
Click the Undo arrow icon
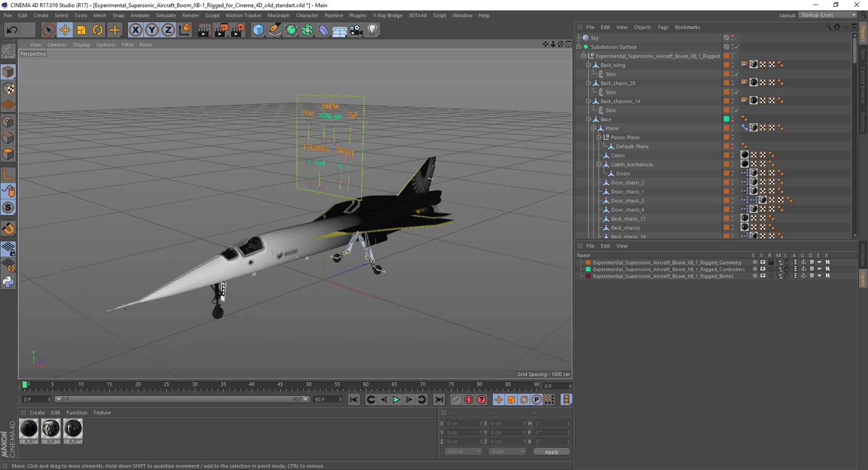tap(12, 30)
